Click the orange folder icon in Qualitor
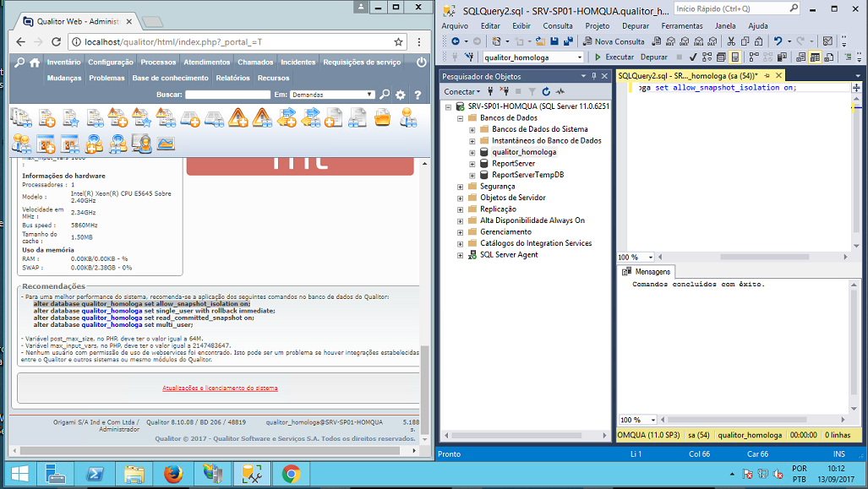Viewport: 868px width, 489px height. tap(383, 117)
